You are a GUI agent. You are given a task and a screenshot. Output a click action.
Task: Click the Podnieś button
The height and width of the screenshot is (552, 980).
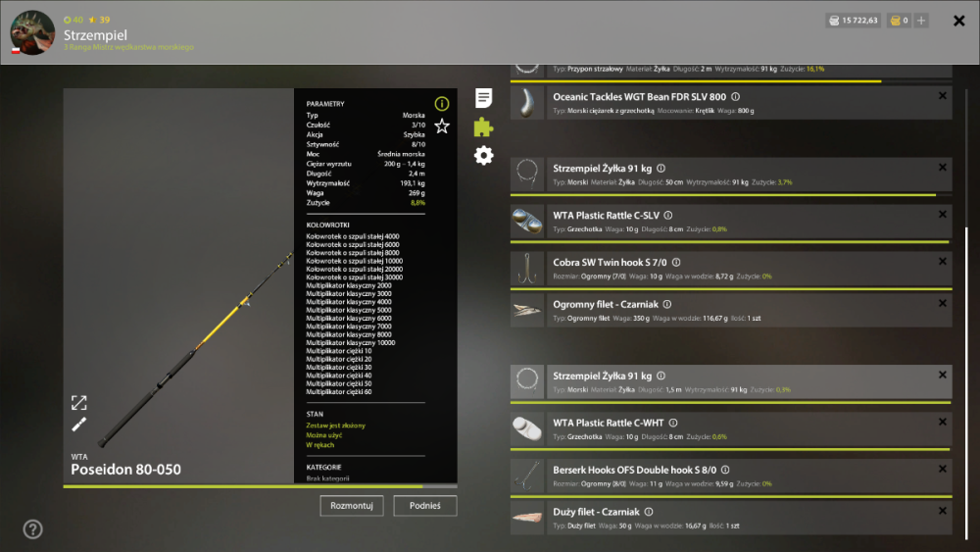tap(425, 506)
